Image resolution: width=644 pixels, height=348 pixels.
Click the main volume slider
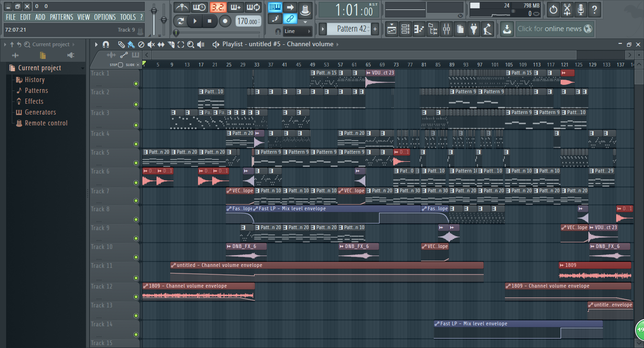click(154, 19)
